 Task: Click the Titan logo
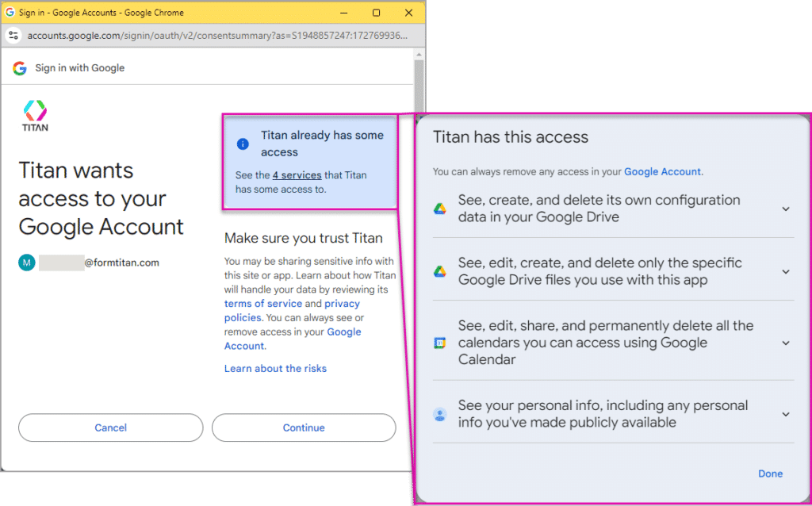tap(35, 115)
